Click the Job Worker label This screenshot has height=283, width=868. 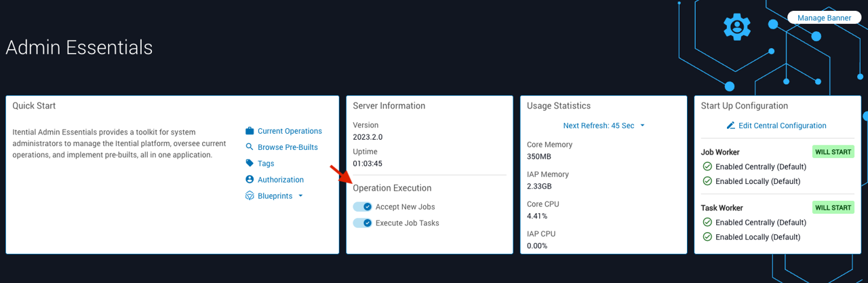pyautogui.click(x=720, y=152)
